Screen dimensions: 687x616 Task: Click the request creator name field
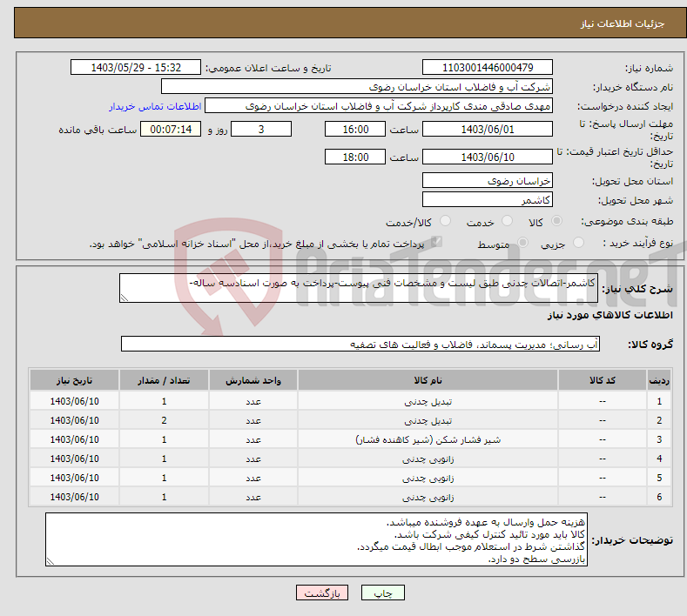tap(379, 106)
